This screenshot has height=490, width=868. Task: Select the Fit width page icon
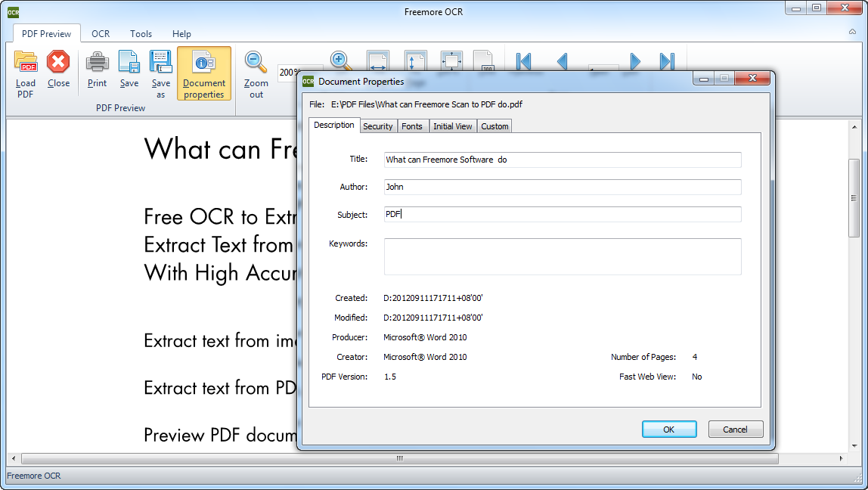tap(377, 61)
